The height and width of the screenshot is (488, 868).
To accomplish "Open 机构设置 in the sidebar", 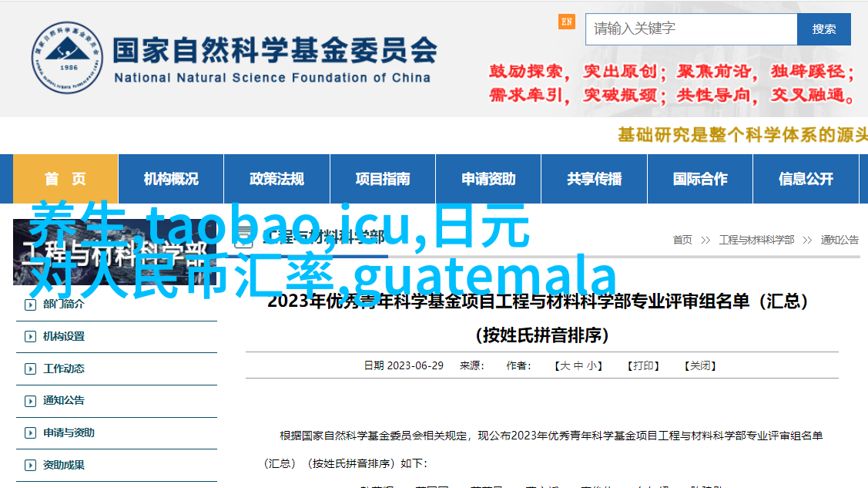I will point(64,336).
